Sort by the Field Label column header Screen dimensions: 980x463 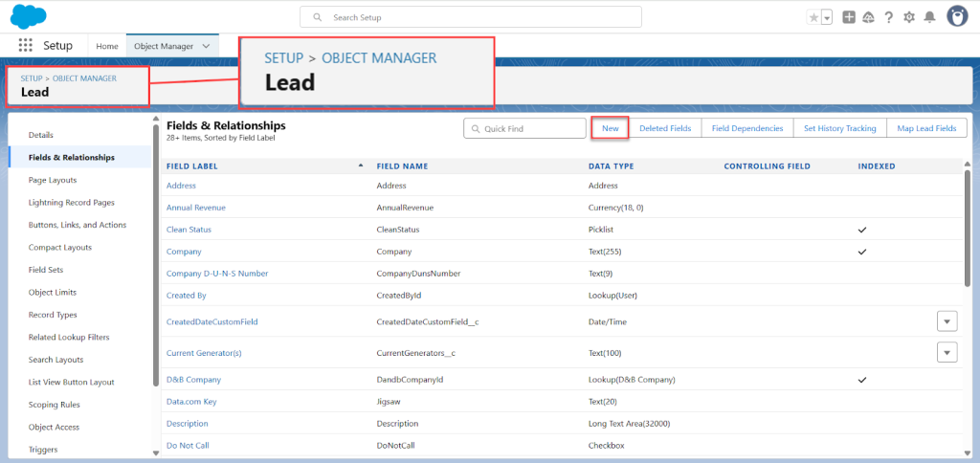click(x=192, y=165)
